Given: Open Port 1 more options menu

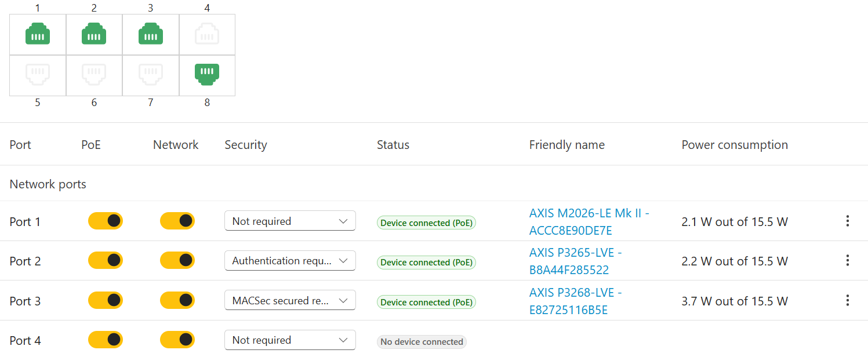Looking at the screenshot, I should 848,221.
